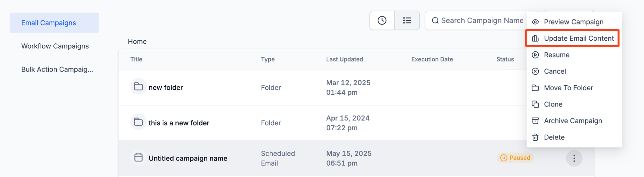
Task: Click the calendar icon beside Untitled campaign
Action: [x=138, y=158]
